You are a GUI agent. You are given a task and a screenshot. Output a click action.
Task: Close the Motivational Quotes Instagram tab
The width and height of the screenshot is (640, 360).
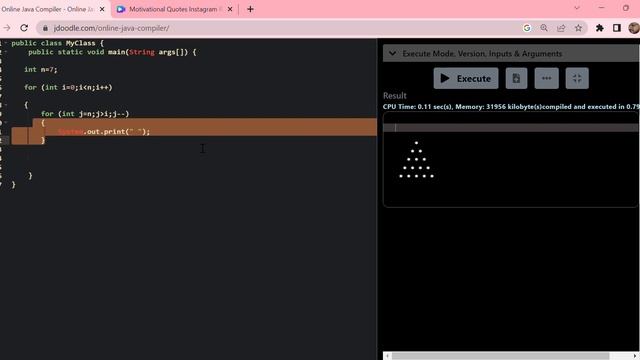(x=230, y=9)
